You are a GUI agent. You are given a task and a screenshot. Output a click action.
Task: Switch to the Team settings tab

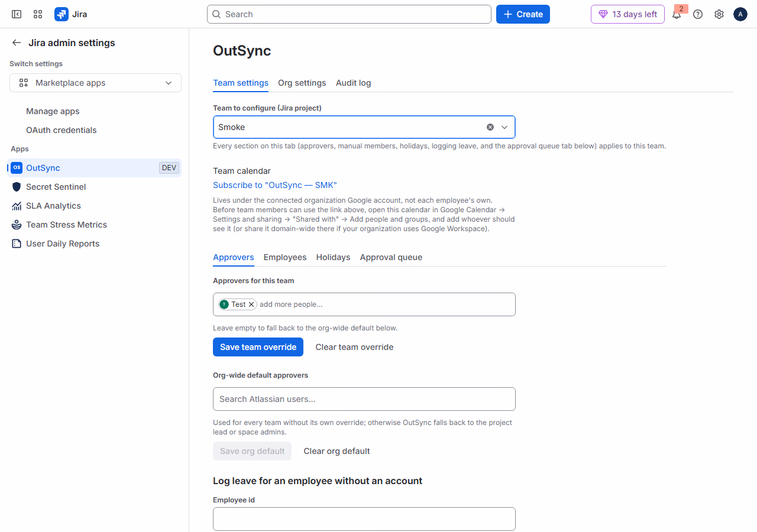[241, 83]
